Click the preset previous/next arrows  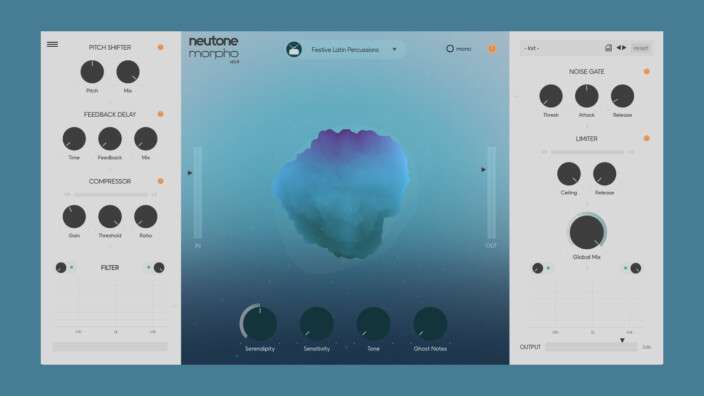point(621,48)
